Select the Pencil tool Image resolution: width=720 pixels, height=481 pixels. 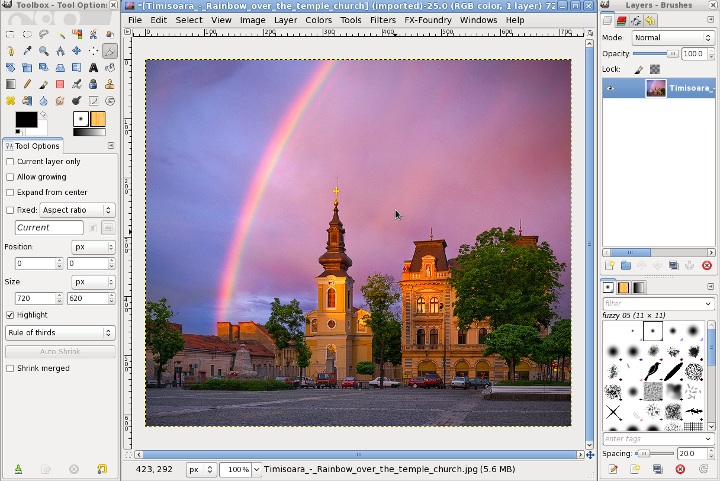coord(27,84)
